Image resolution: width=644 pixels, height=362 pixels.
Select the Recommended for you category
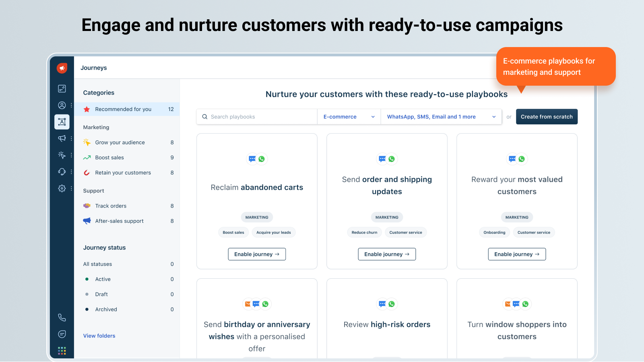(123, 109)
